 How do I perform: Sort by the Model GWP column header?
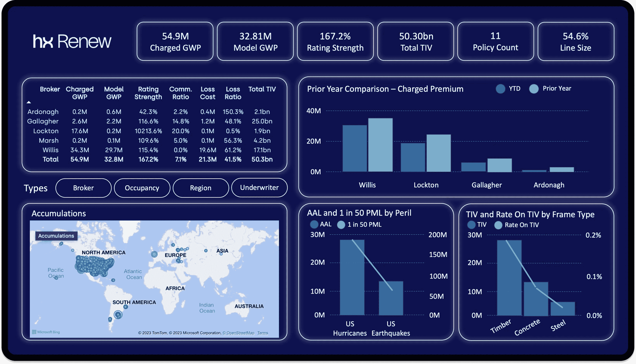tap(114, 93)
